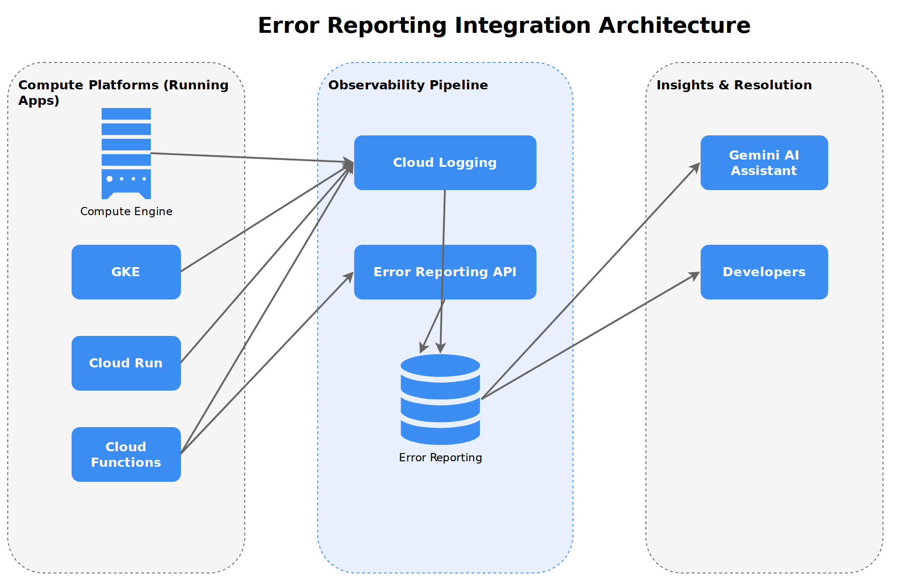898x588 pixels.
Task: Select the Gemini AI Assistant node
Action: [x=764, y=163]
